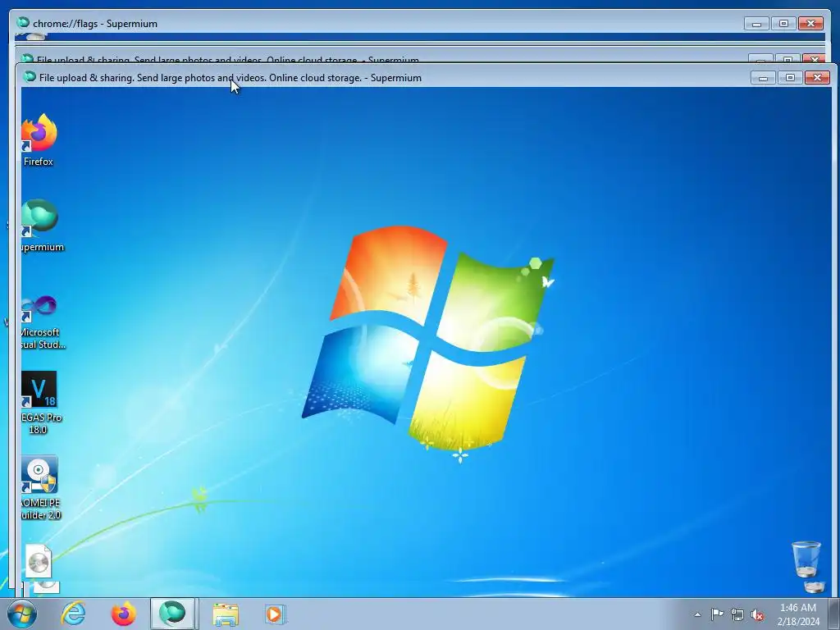Image resolution: width=840 pixels, height=630 pixels.
Task: Close the front File upload window
Action: click(818, 78)
